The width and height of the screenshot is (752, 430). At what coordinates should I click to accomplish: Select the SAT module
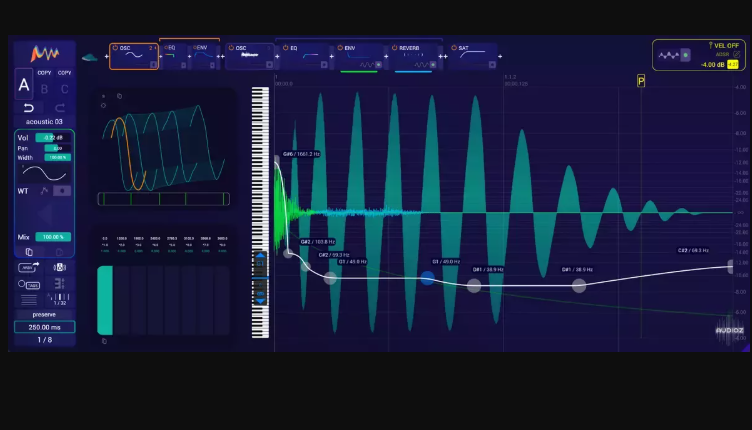point(472,56)
